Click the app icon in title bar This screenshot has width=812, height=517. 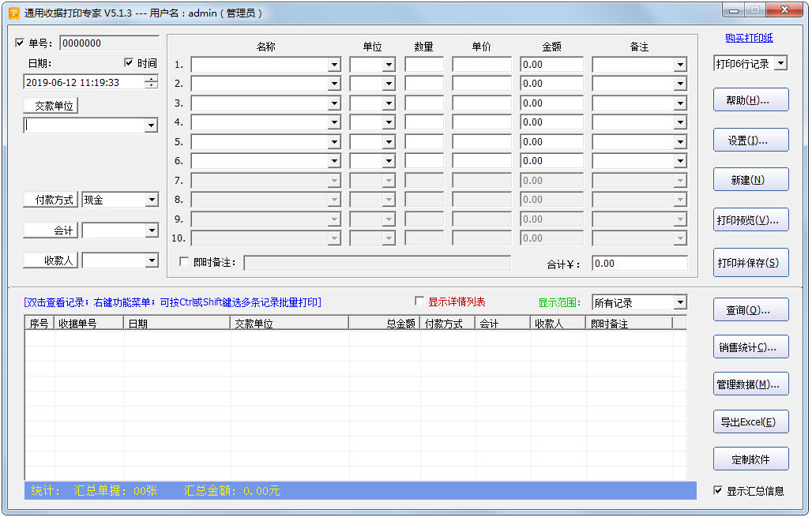click(14, 13)
